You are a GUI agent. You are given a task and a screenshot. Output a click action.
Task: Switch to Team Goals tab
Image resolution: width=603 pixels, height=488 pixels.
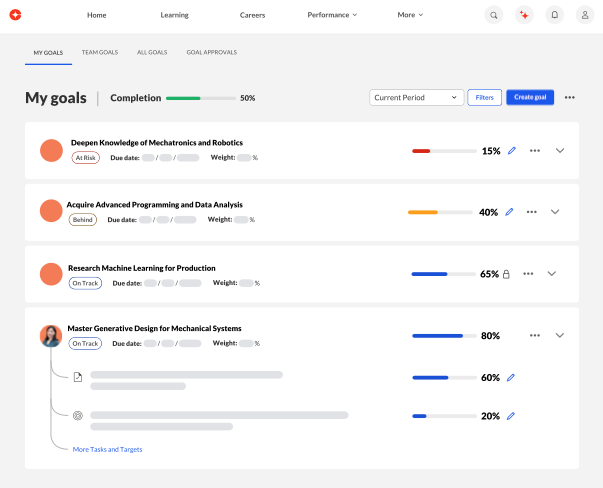pyautogui.click(x=100, y=52)
